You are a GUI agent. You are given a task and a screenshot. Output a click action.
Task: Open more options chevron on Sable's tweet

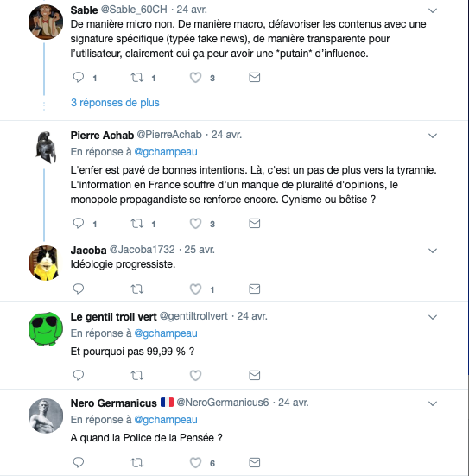(432, 10)
